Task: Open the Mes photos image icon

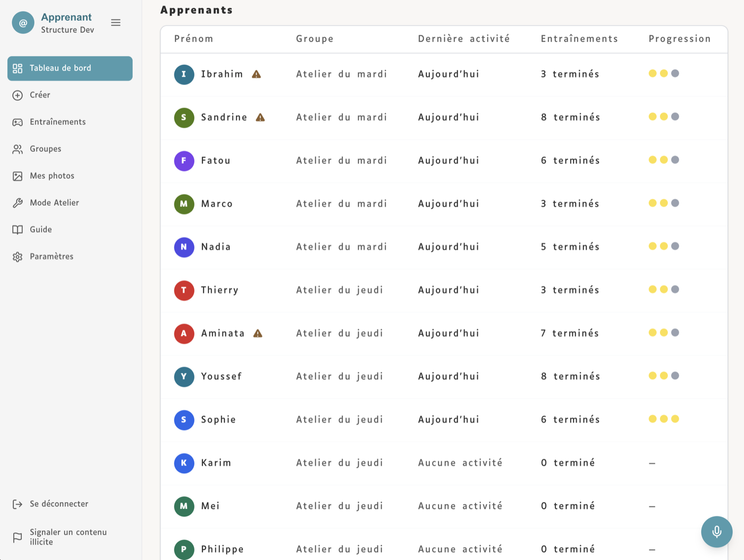Action: point(17,175)
